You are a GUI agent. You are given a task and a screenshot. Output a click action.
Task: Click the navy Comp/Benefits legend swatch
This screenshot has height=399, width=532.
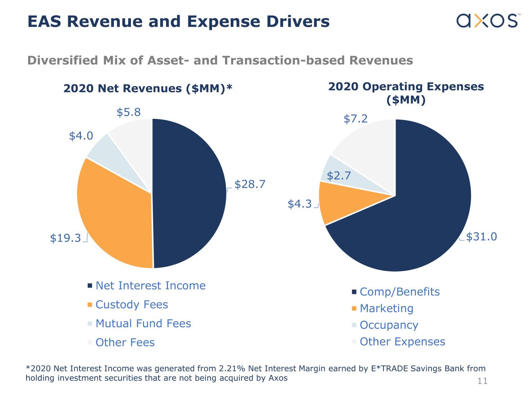(x=354, y=292)
